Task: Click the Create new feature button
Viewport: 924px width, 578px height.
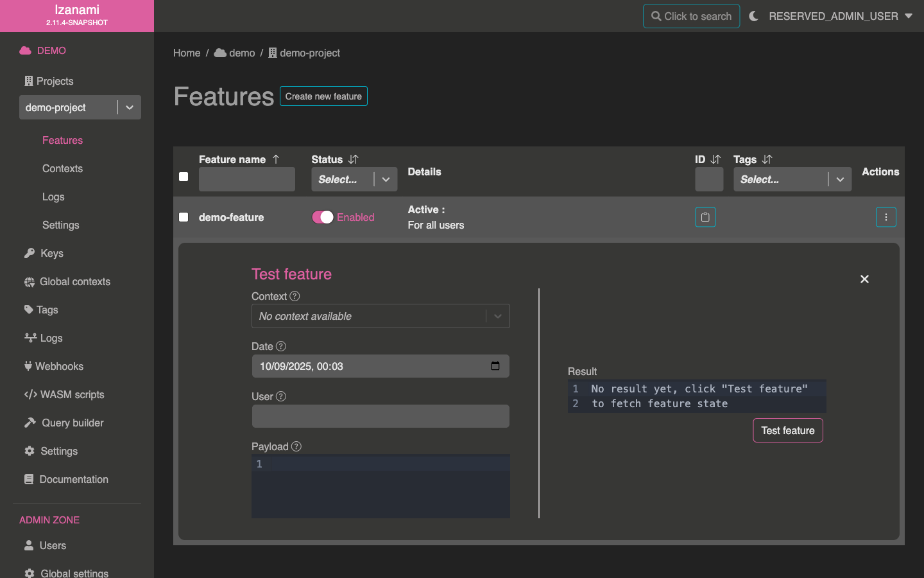Action: tap(323, 96)
